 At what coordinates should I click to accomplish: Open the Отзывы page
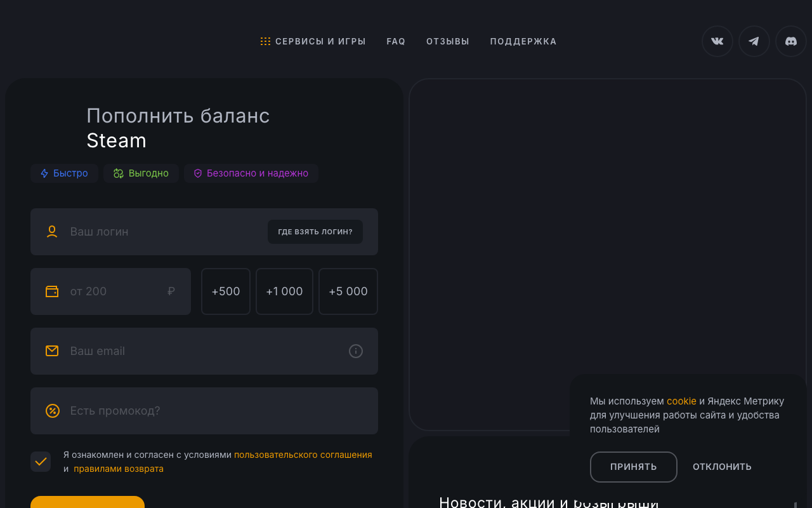pyautogui.click(x=448, y=41)
